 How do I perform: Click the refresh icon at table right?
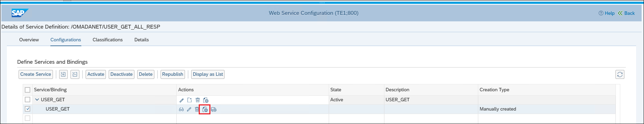pos(620,74)
